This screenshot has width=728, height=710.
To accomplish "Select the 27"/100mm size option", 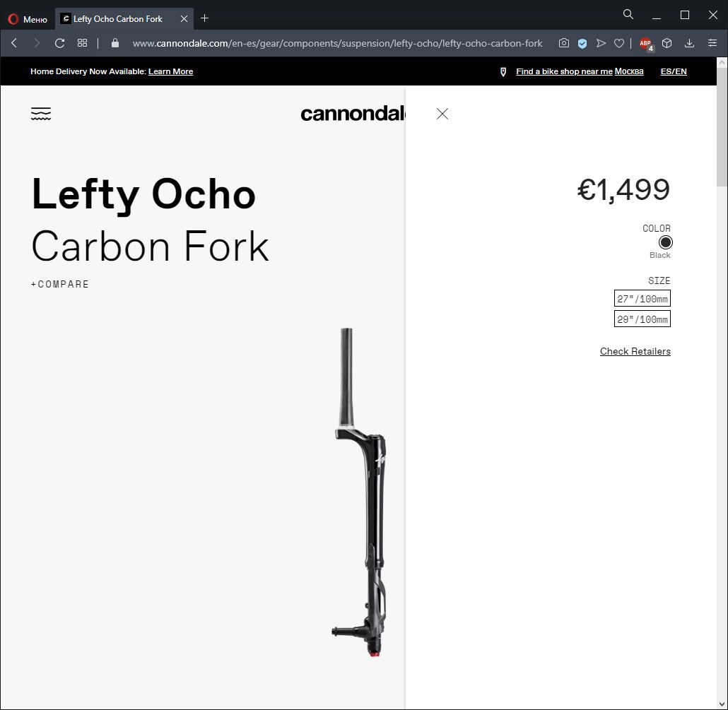I will tap(642, 298).
